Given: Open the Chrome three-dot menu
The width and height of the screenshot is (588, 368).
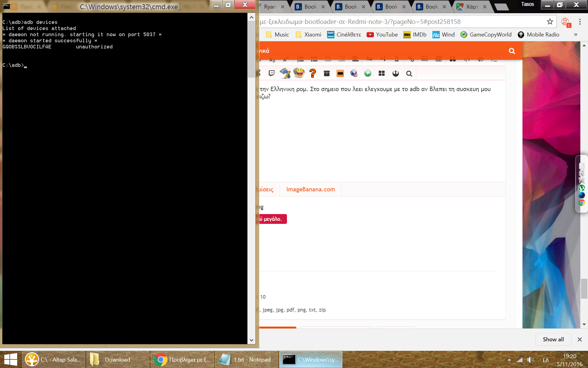Looking at the screenshot, I should click(580, 21).
